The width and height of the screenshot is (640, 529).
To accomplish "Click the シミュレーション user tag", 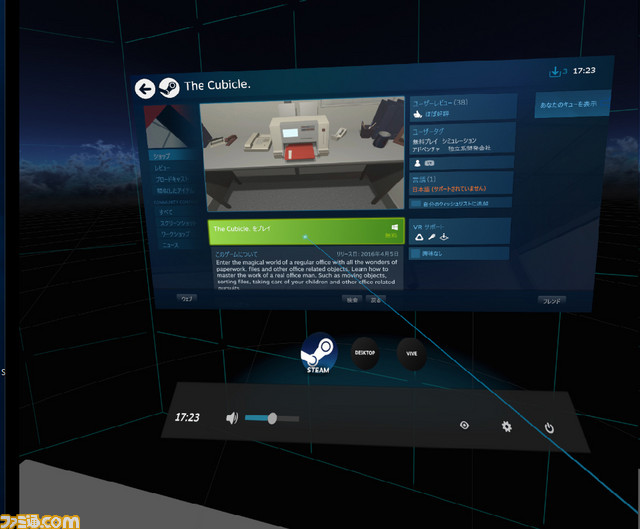I will coord(459,141).
